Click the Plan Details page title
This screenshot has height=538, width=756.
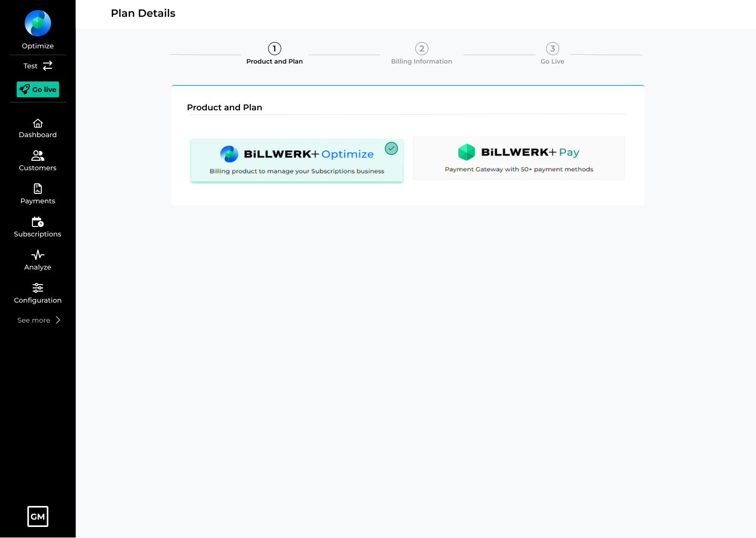(x=143, y=13)
